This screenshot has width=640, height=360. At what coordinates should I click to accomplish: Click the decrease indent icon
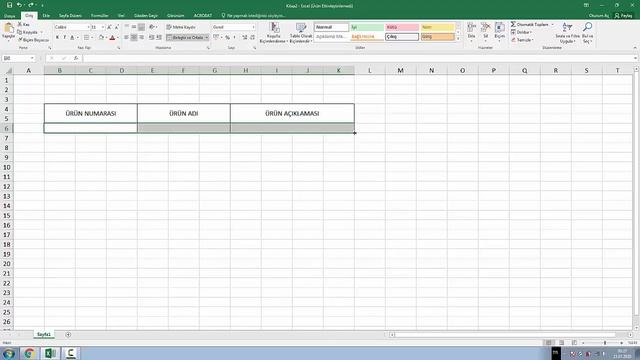click(x=151, y=37)
